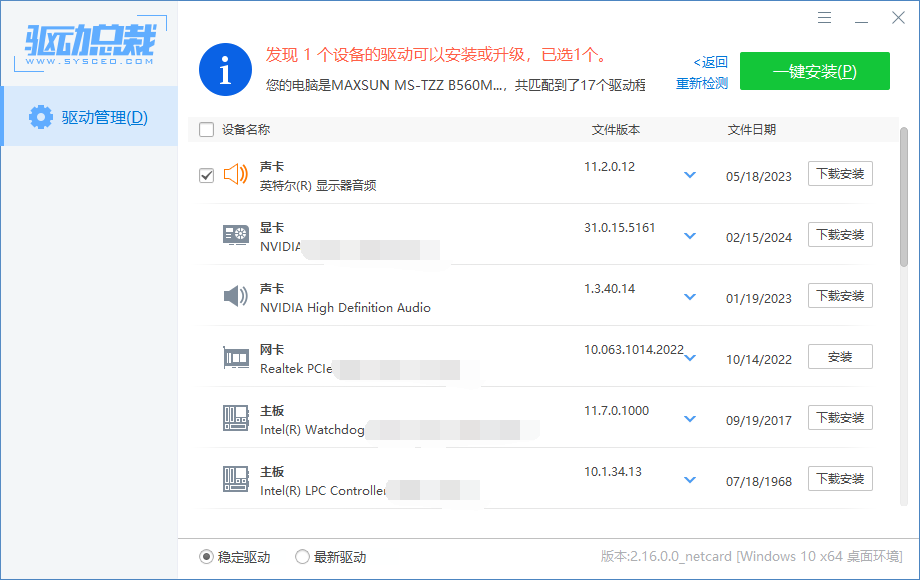Select the 驱动管理(D) sidebar item

coord(90,116)
